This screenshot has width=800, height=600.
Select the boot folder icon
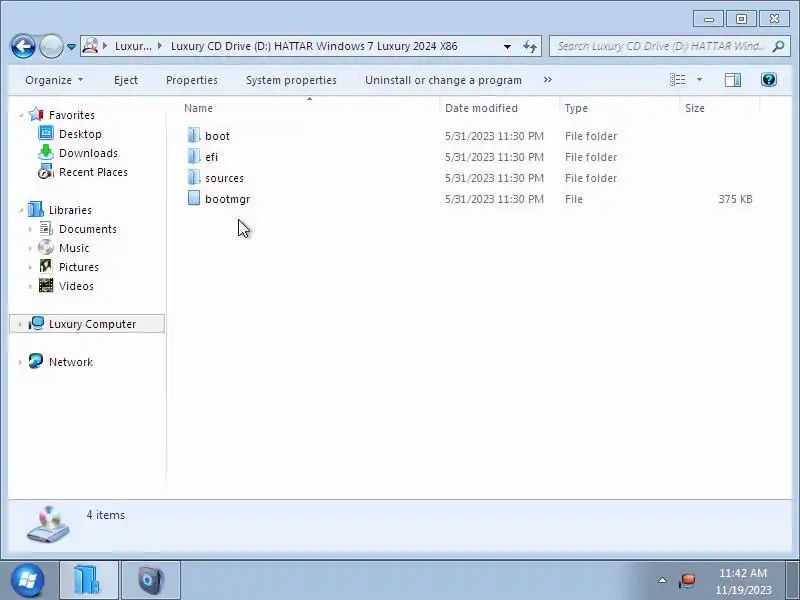pyautogui.click(x=194, y=135)
